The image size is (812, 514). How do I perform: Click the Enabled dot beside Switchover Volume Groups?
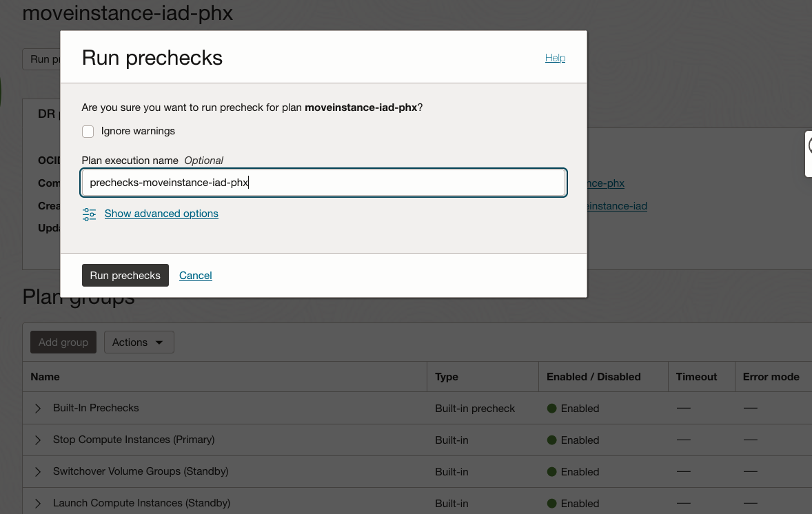[552, 471]
